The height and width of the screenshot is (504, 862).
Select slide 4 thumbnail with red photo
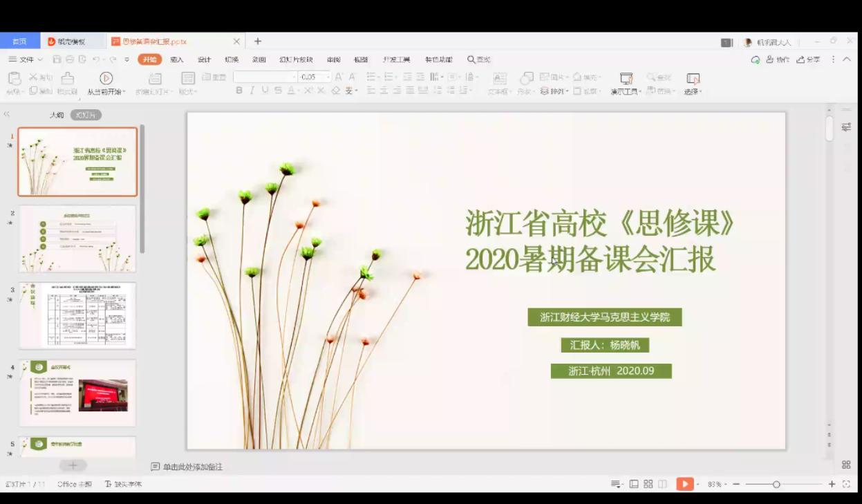point(77,393)
